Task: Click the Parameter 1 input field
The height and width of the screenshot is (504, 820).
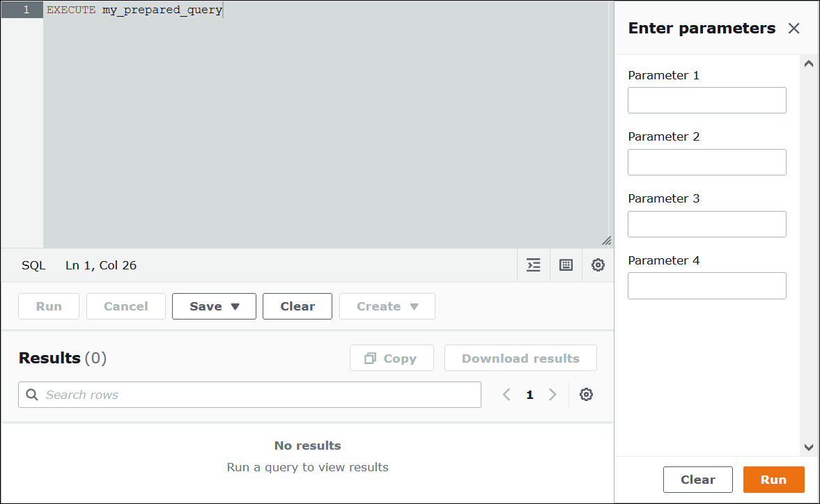Action: [x=706, y=100]
